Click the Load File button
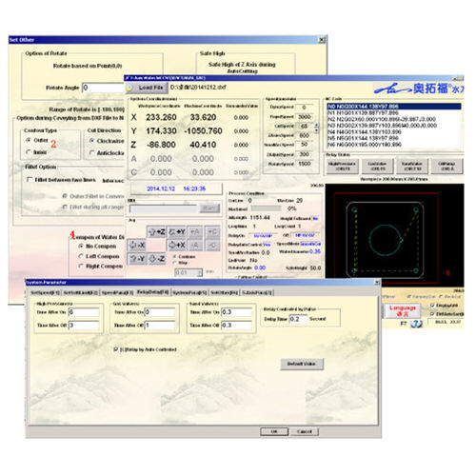Image resolution: width=476 pixels, height=476 pixels. [x=147, y=88]
